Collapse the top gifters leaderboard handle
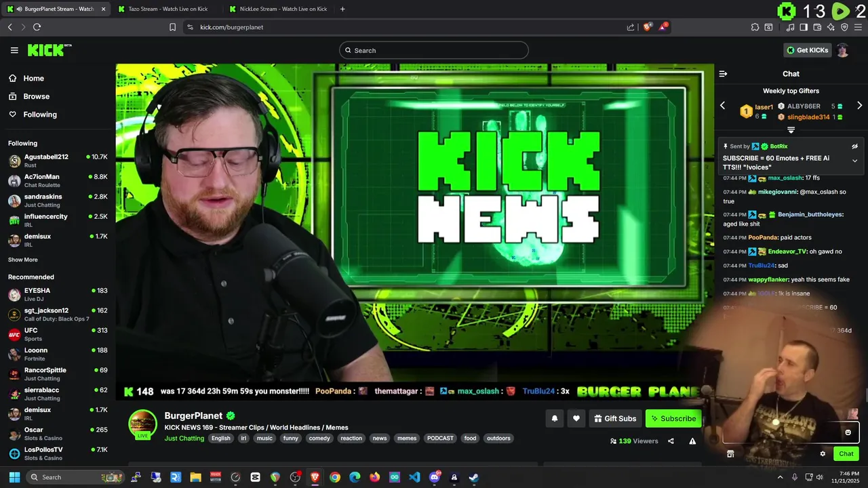The image size is (868, 488). point(791,129)
